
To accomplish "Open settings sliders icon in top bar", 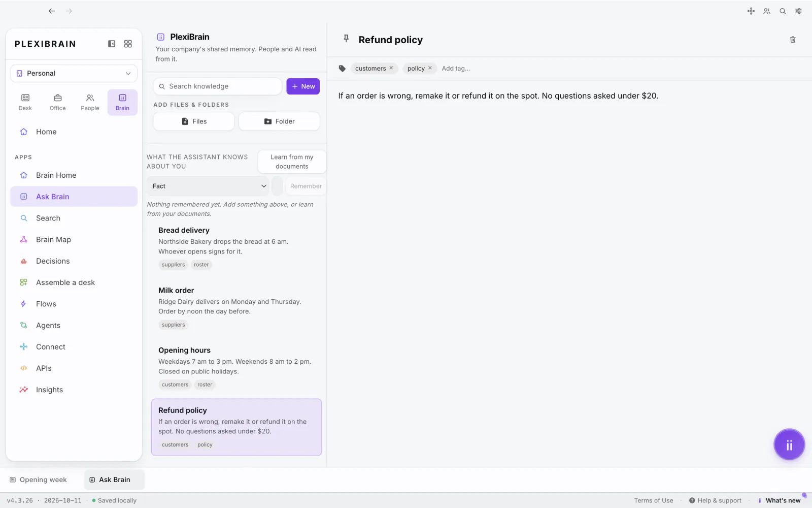I will (799, 11).
